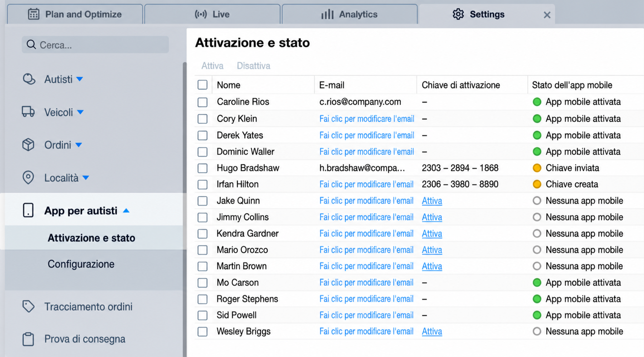The image size is (644, 357).
Task: Close the Settings tab
Action: pyautogui.click(x=547, y=15)
